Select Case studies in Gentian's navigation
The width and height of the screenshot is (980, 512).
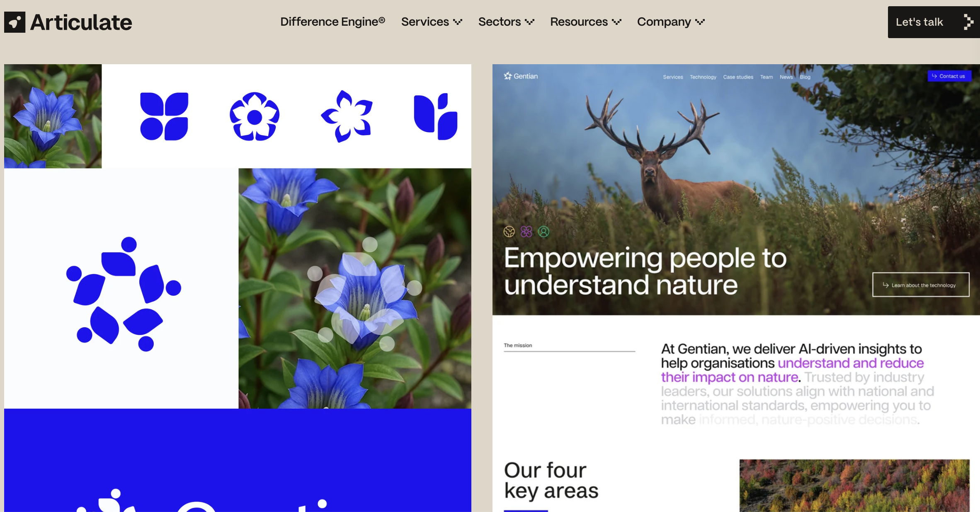coord(738,77)
